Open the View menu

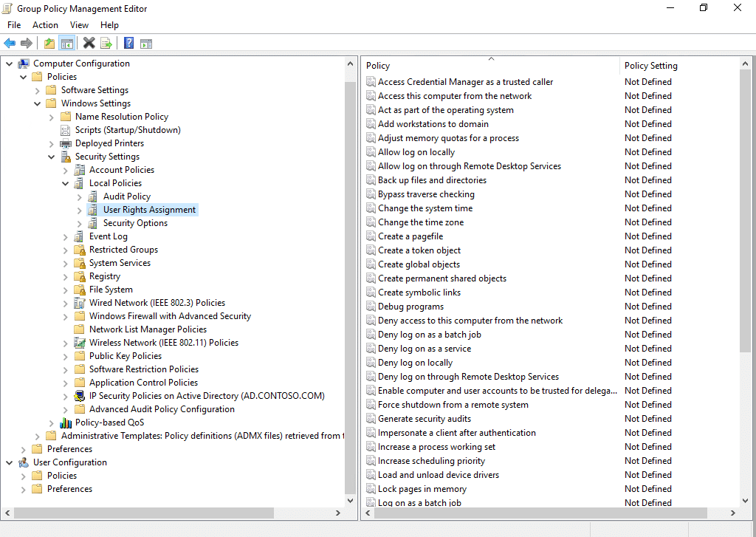coord(79,25)
